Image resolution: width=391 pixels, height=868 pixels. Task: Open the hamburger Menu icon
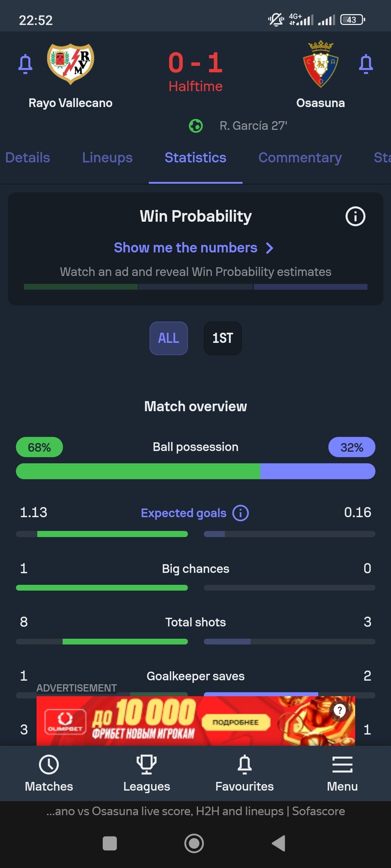[342, 765]
